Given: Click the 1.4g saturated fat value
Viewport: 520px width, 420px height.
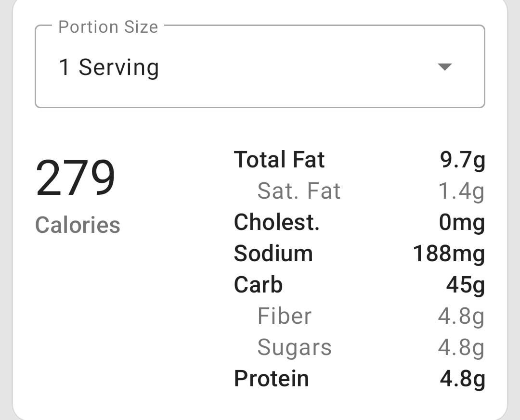Looking at the screenshot, I should [461, 191].
